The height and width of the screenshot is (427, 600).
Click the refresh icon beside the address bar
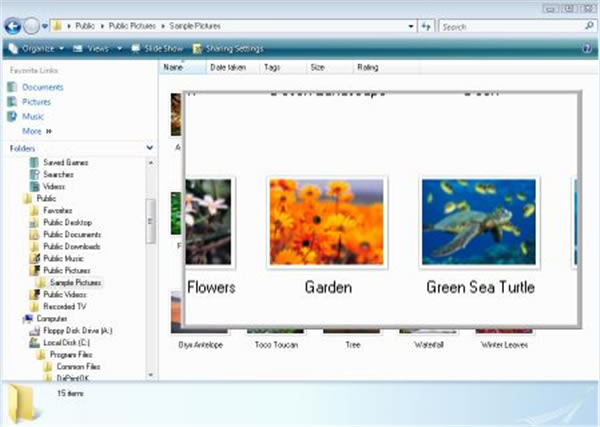point(427,26)
